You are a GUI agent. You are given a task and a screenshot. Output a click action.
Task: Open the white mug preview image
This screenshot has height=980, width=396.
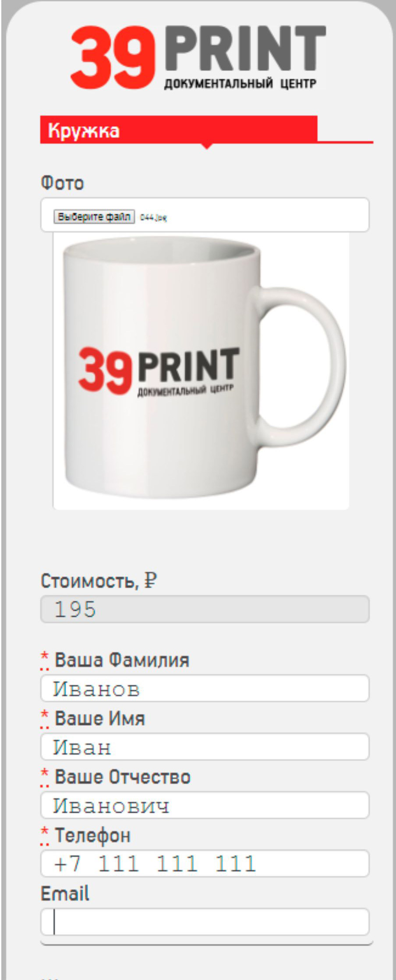[201, 371]
